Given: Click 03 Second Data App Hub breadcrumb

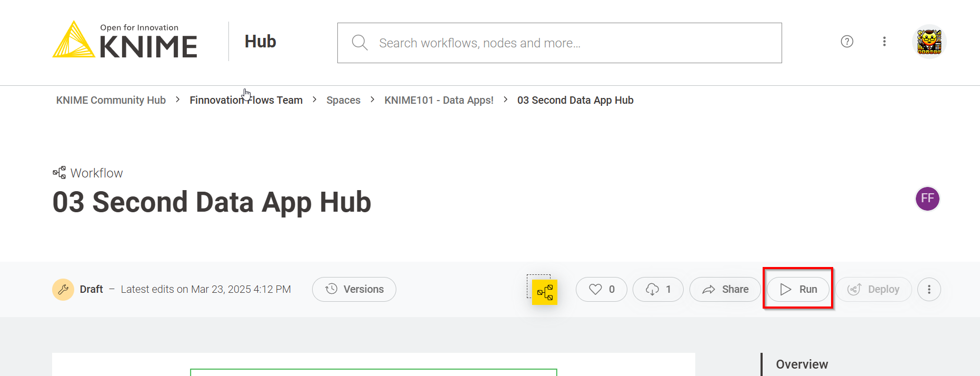Looking at the screenshot, I should tap(575, 100).
